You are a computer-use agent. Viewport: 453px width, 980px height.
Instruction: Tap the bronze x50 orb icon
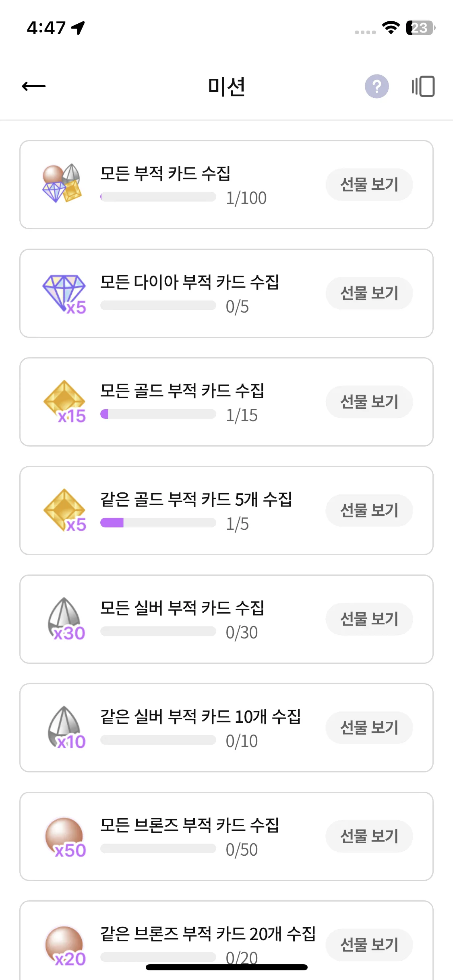click(x=65, y=838)
